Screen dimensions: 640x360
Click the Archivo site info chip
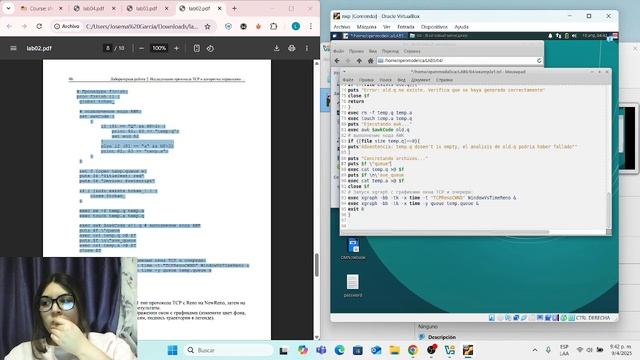pyautogui.click(x=67, y=26)
